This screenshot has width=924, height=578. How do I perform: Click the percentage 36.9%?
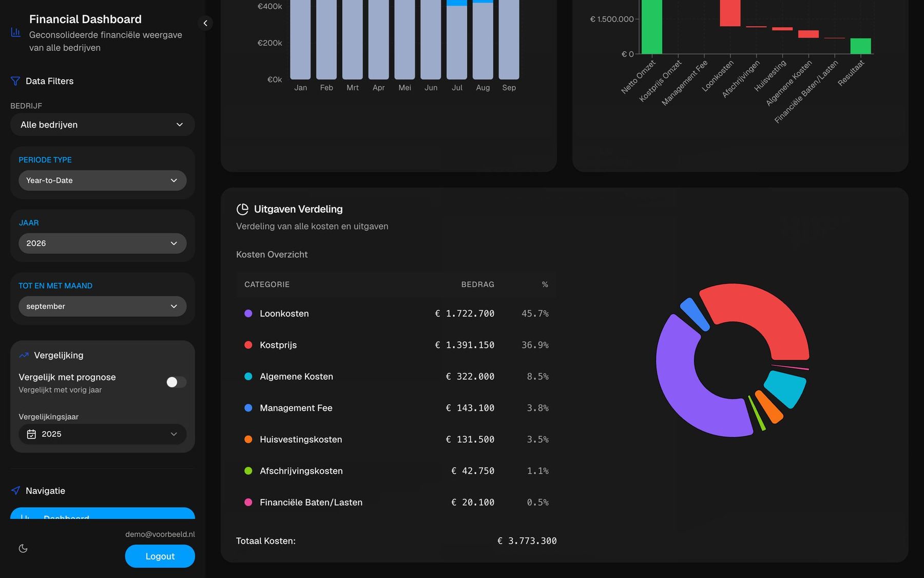(535, 345)
